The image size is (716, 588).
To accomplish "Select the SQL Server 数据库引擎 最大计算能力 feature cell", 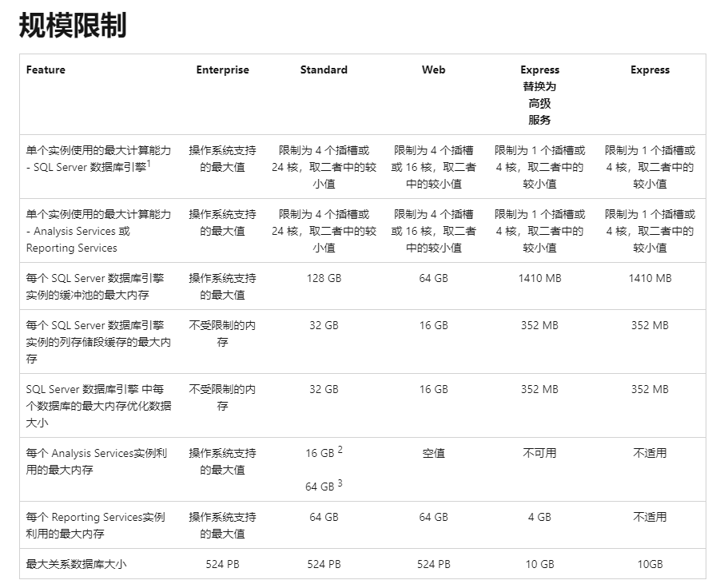I will [98, 158].
